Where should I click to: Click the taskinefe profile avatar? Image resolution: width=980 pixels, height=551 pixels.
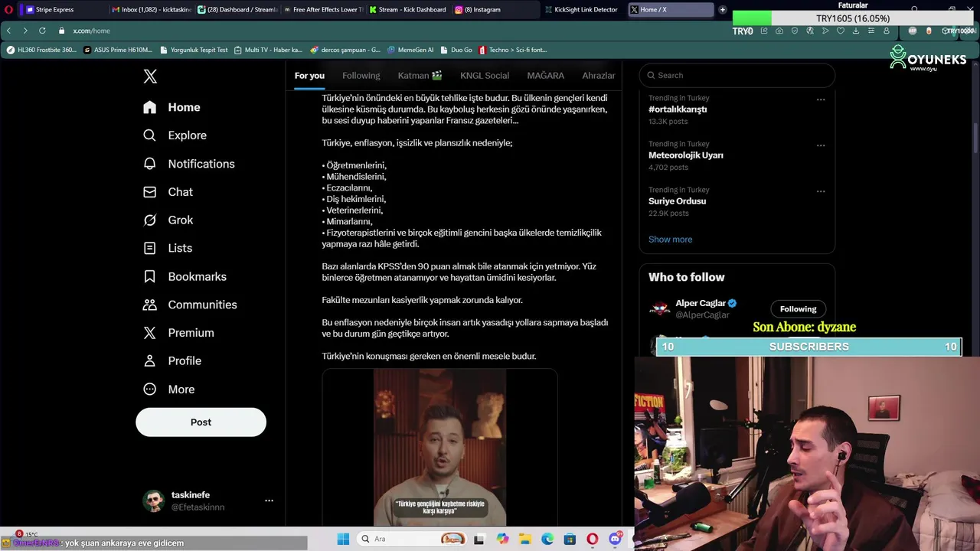(x=154, y=501)
